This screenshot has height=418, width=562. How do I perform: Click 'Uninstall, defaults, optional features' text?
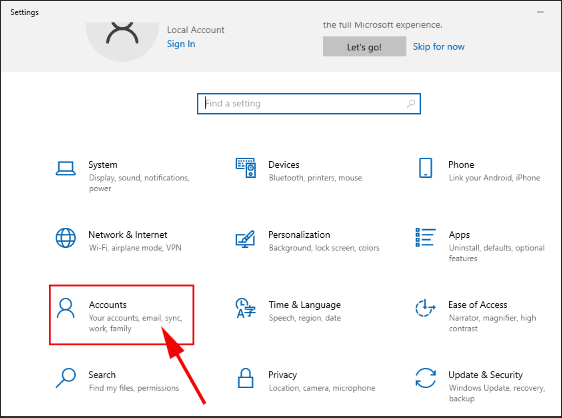point(497,253)
